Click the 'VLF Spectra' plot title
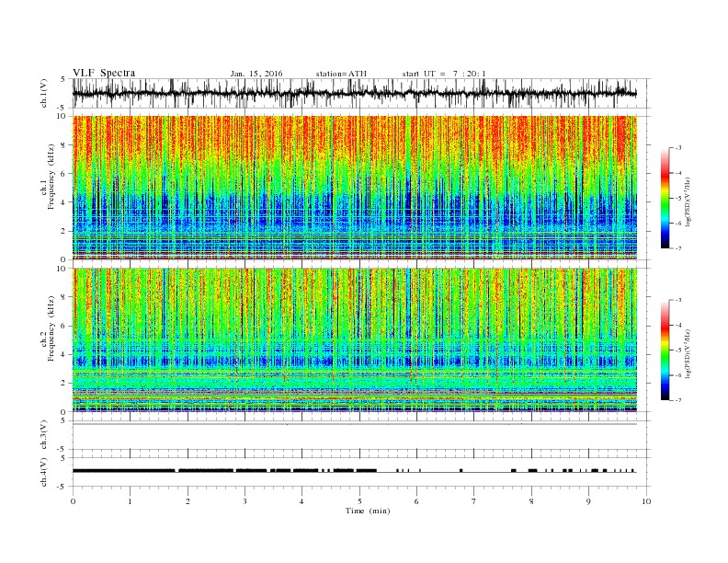728x563 pixels. pos(104,73)
